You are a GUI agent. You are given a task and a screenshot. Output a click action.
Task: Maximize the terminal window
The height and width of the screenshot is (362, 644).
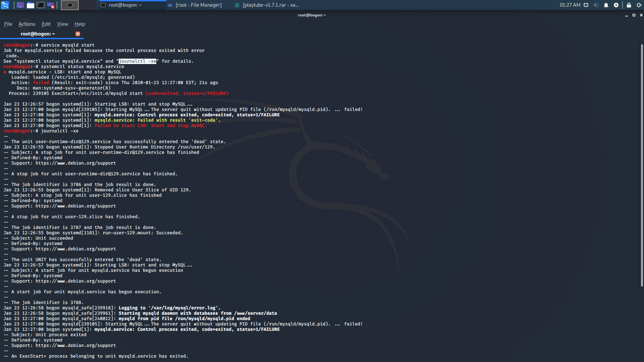point(634,15)
